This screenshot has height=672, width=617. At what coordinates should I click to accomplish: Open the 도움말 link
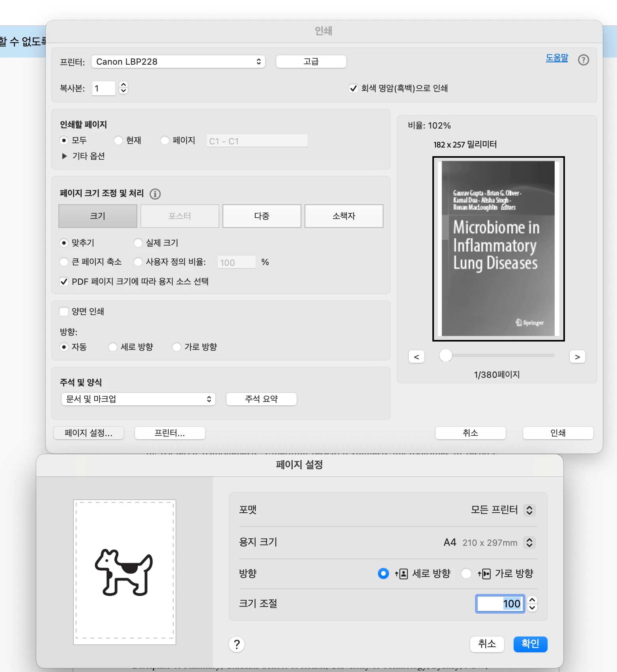(557, 58)
